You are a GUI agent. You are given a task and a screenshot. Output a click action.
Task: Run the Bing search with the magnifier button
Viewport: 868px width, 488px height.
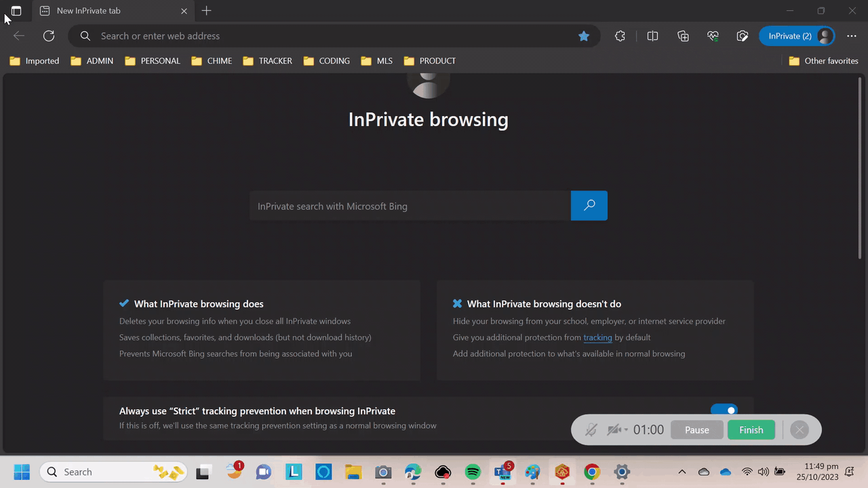589,205
